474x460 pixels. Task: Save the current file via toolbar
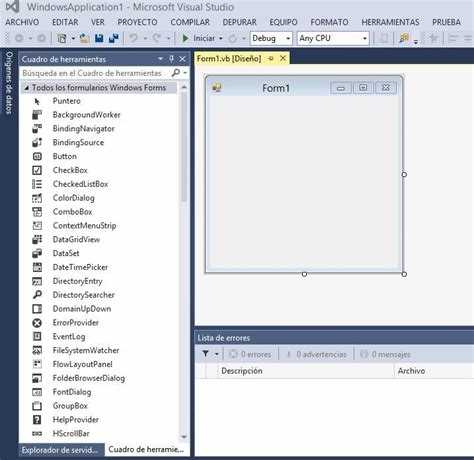coord(99,38)
